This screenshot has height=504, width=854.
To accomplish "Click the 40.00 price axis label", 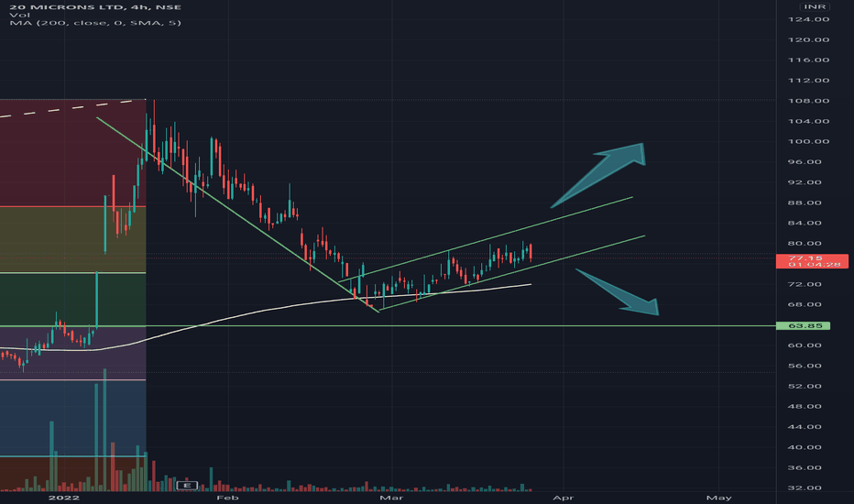I will pos(805,447).
